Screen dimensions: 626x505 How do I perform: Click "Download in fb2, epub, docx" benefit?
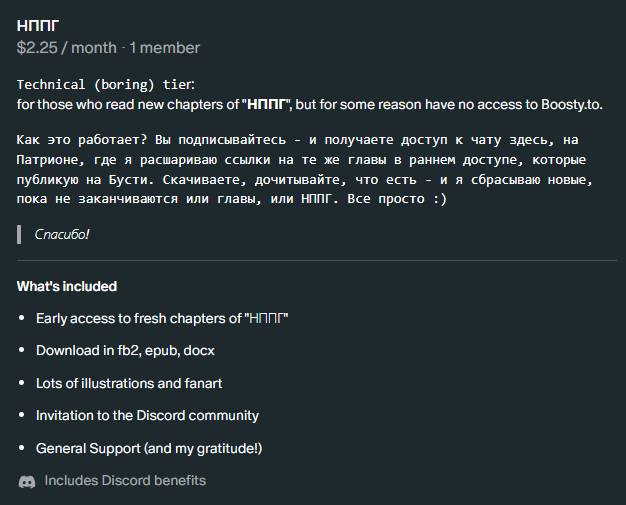pos(125,351)
